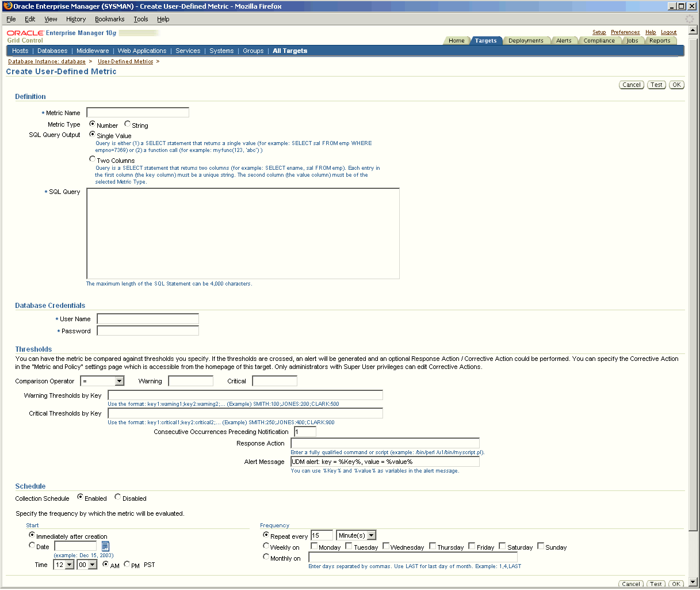Click the top Cancel button
Viewport: 700px width, 590px height.
(x=632, y=85)
